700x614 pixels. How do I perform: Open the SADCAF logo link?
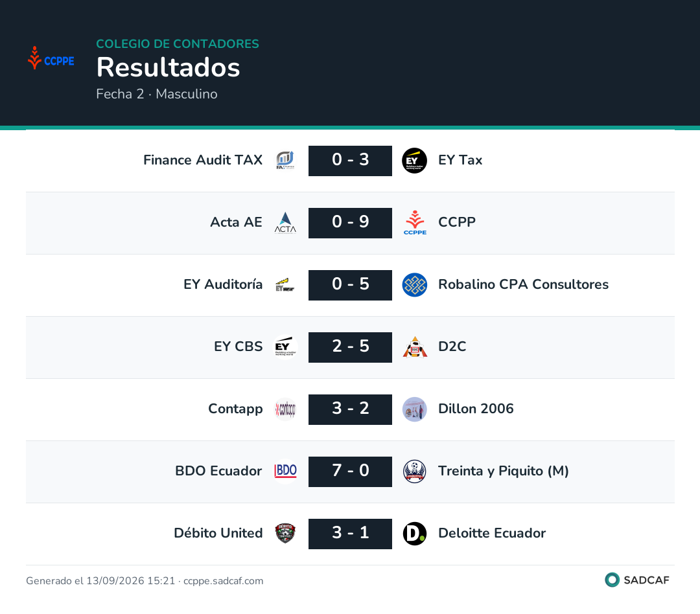(637, 580)
